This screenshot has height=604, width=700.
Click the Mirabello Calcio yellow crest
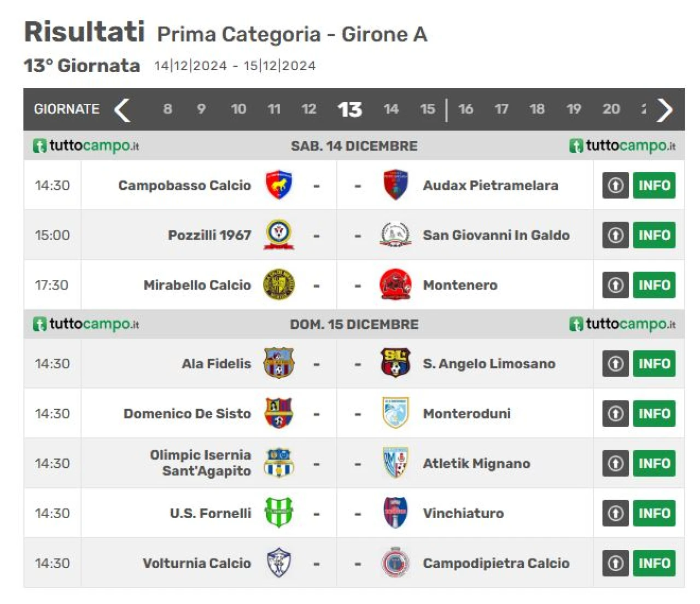click(279, 284)
